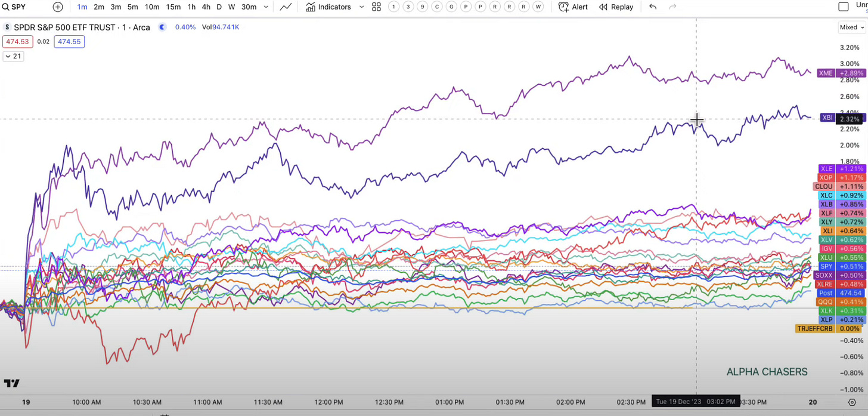
Task: Open the Mixed scale dropdown
Action: click(851, 27)
